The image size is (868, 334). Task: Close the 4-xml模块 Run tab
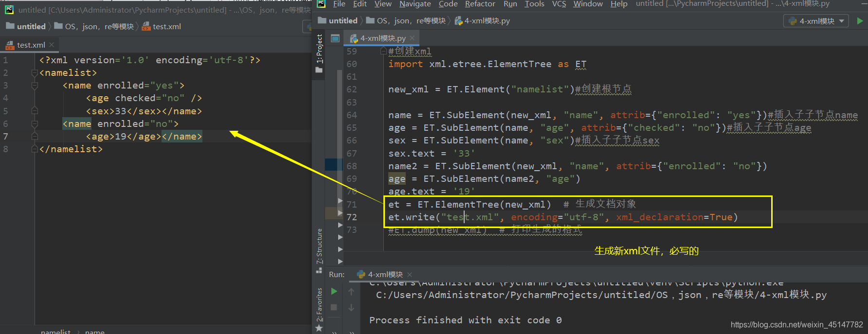pos(410,275)
